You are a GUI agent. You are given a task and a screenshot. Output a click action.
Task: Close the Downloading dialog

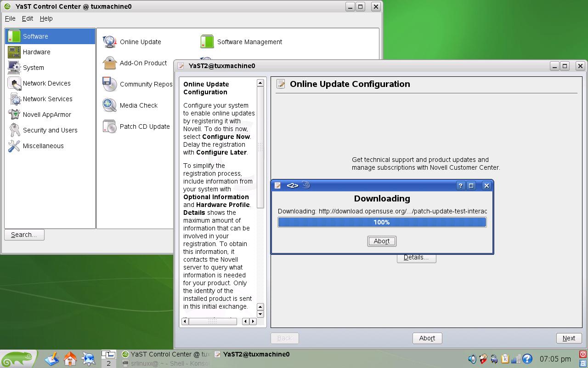coord(486,185)
